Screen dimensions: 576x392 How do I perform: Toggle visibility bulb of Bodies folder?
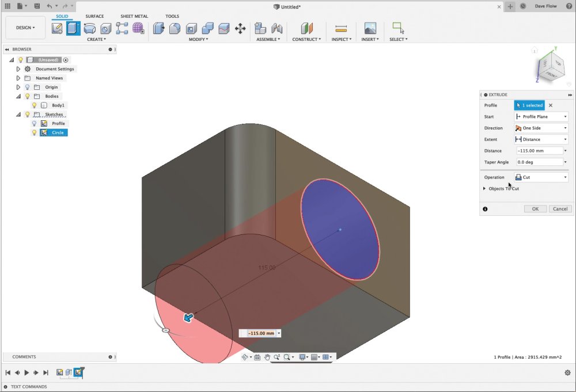click(x=27, y=96)
